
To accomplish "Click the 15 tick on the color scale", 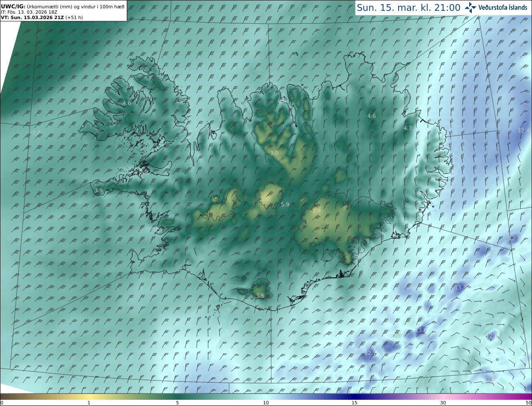I will 355,403.
